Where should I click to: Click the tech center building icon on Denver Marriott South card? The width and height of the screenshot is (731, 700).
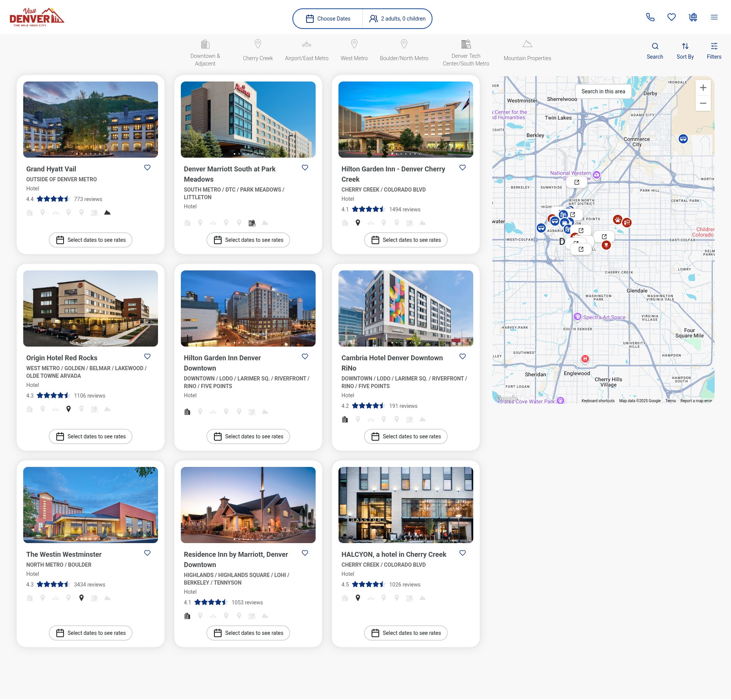click(252, 223)
